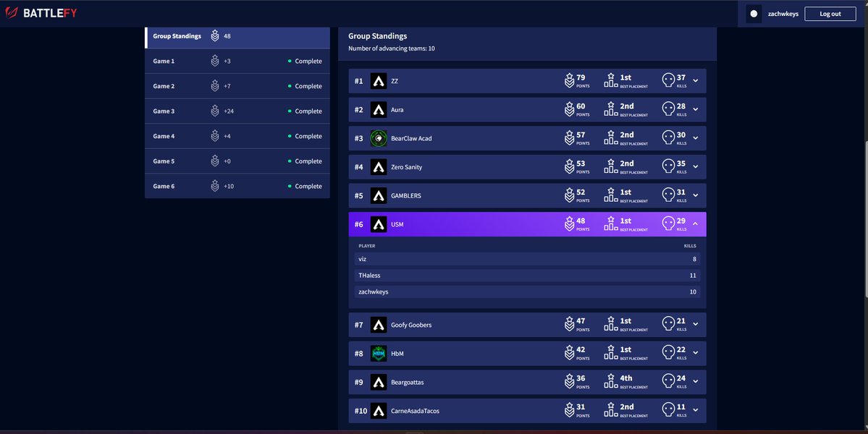Open Game 6 tab
Viewport: 868px width, 434px height.
(237, 186)
